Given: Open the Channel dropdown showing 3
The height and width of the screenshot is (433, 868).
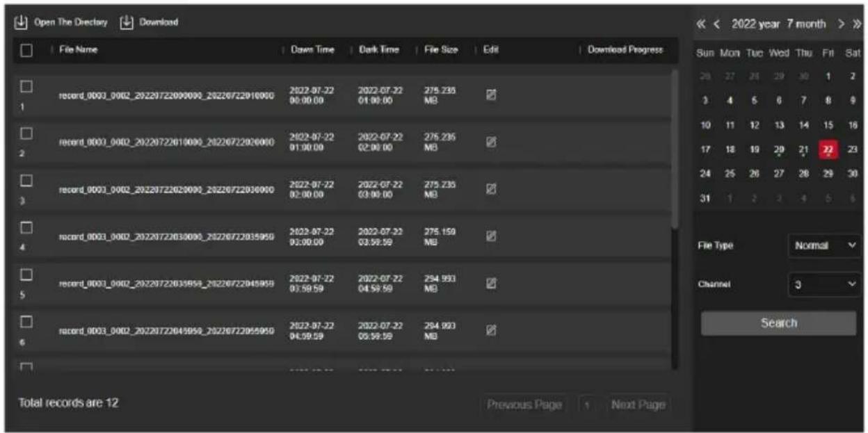Looking at the screenshot, I should (824, 285).
